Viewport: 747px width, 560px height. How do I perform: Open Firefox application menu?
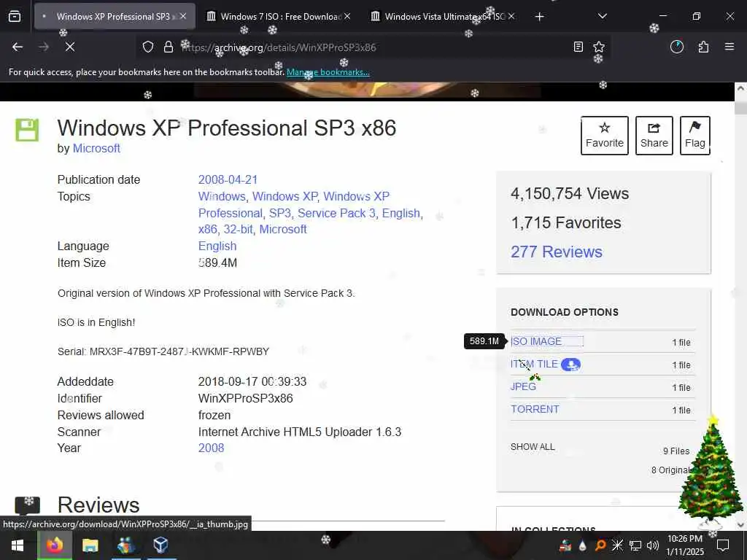click(x=729, y=47)
